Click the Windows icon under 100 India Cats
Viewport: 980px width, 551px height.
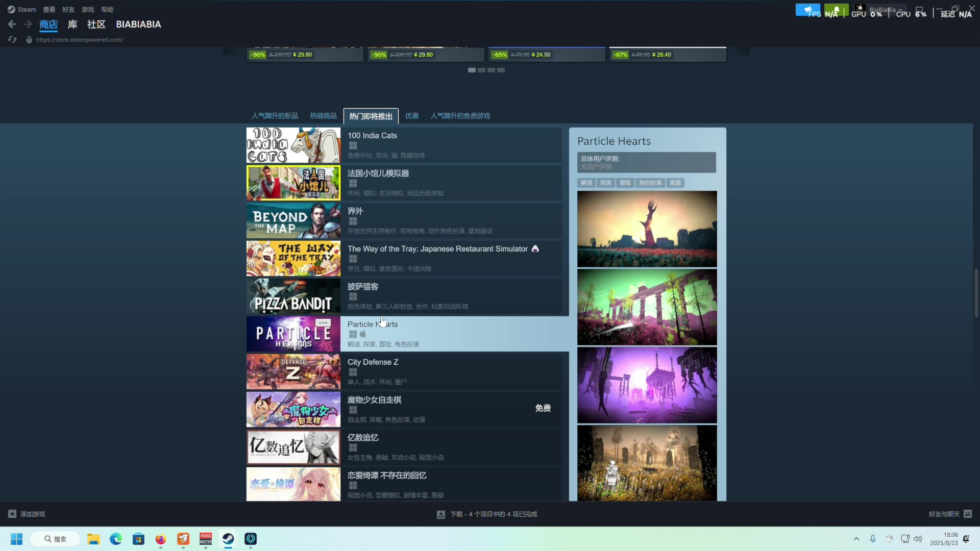(353, 145)
